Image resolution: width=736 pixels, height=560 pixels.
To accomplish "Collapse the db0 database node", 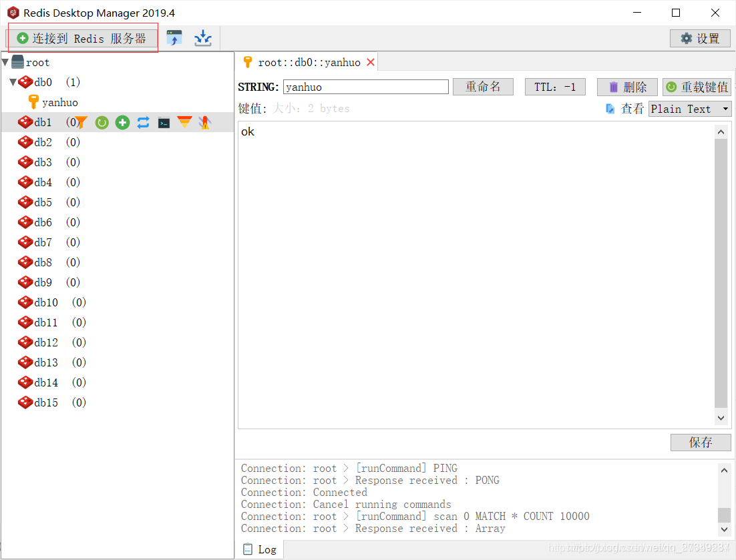I will pos(13,82).
